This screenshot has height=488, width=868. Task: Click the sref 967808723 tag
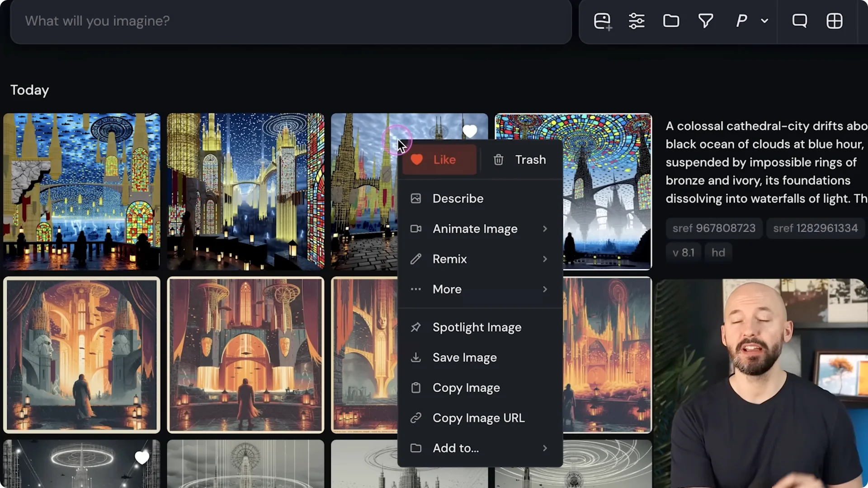tap(714, 228)
